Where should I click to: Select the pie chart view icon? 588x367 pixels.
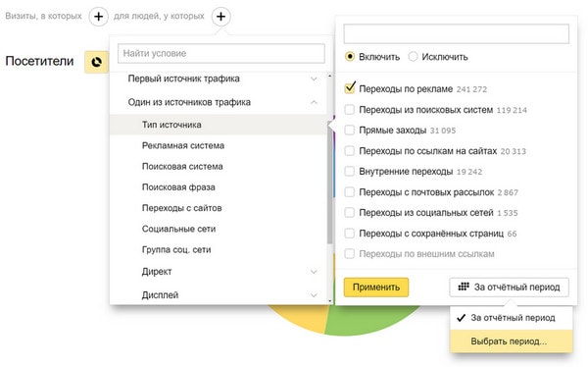(x=96, y=62)
